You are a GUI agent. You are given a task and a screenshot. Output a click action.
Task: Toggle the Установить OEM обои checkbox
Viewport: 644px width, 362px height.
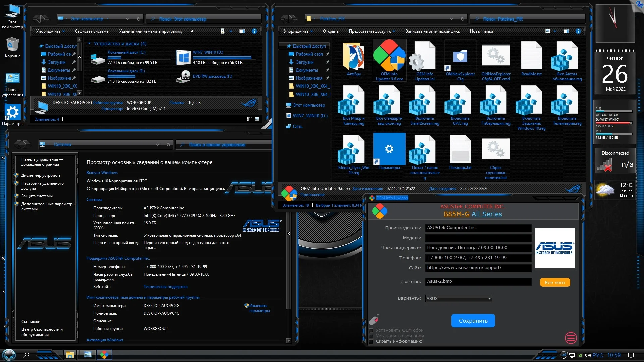(x=371, y=330)
